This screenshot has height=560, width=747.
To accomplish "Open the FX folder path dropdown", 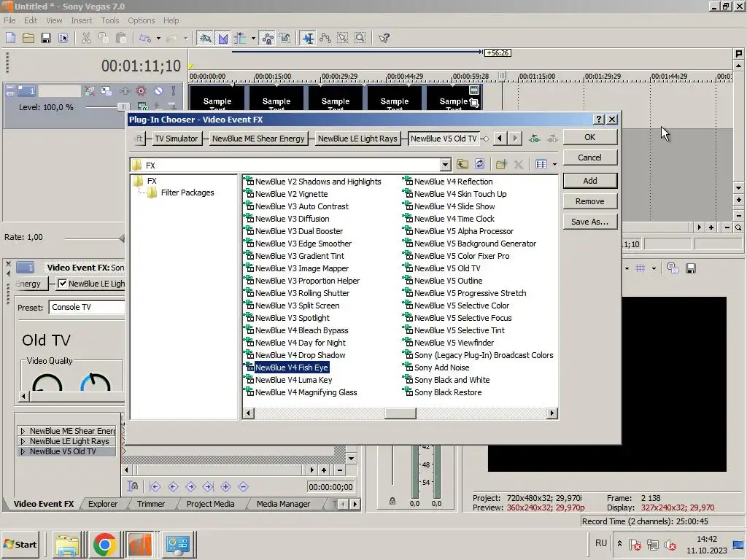I will pos(445,165).
